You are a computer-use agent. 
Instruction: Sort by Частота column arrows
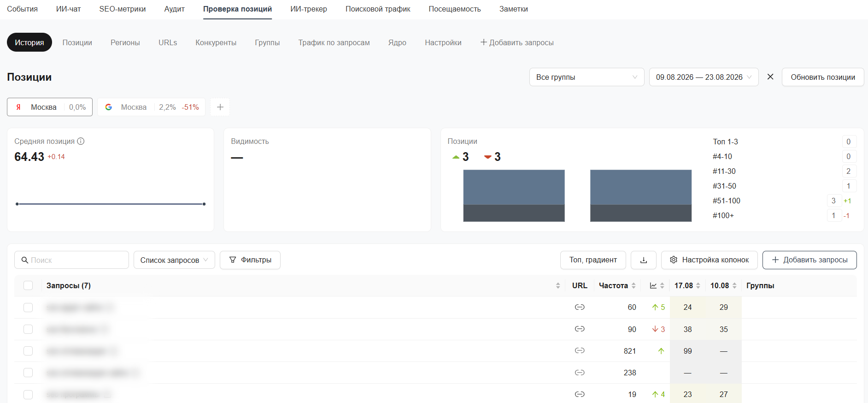click(x=633, y=285)
